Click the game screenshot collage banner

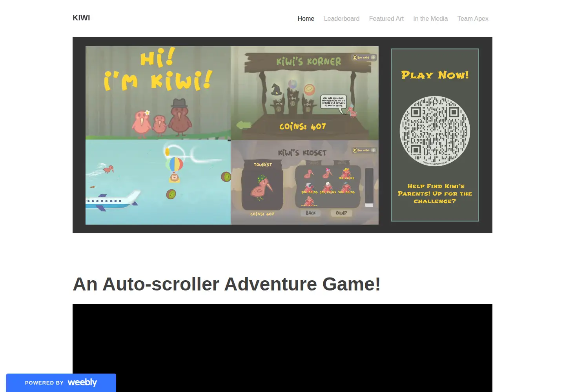tap(232, 135)
